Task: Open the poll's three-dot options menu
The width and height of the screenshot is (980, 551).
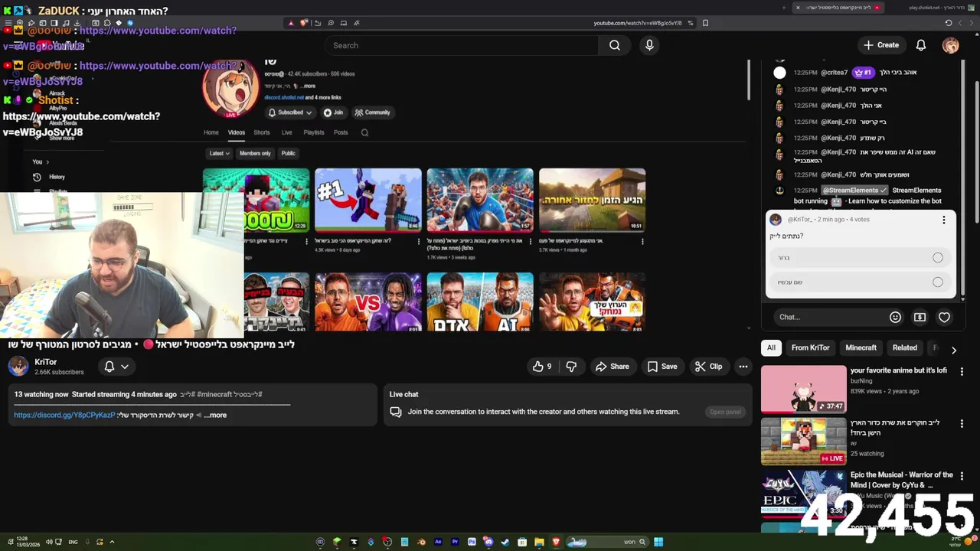Action: click(943, 220)
